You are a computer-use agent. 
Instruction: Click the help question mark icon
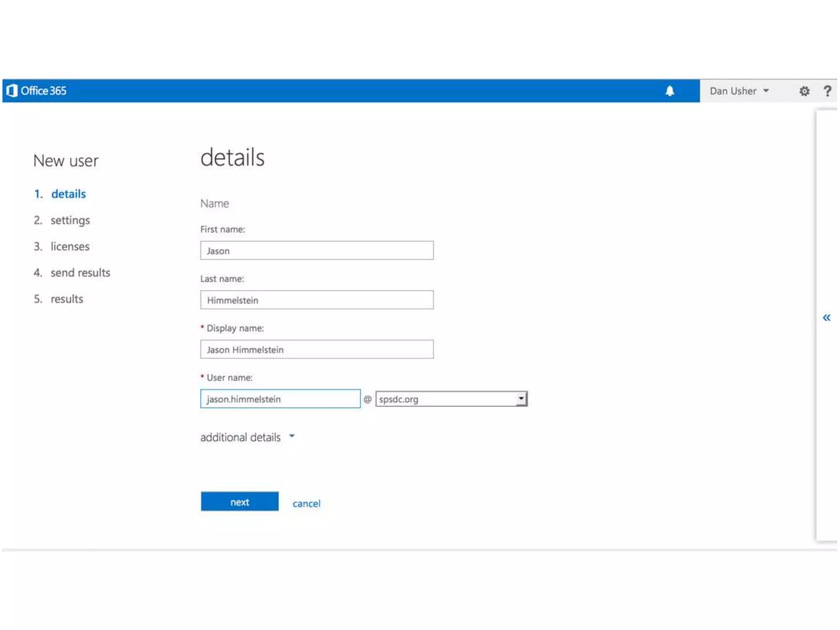click(x=827, y=91)
